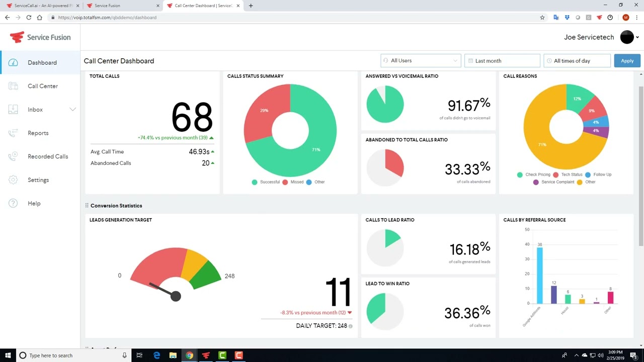
Task: Toggle the Successful legend item
Action: pyautogui.click(x=266, y=182)
